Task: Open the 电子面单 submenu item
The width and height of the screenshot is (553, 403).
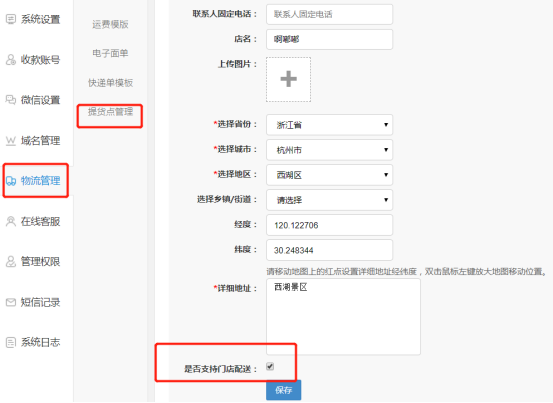Action: pos(110,53)
